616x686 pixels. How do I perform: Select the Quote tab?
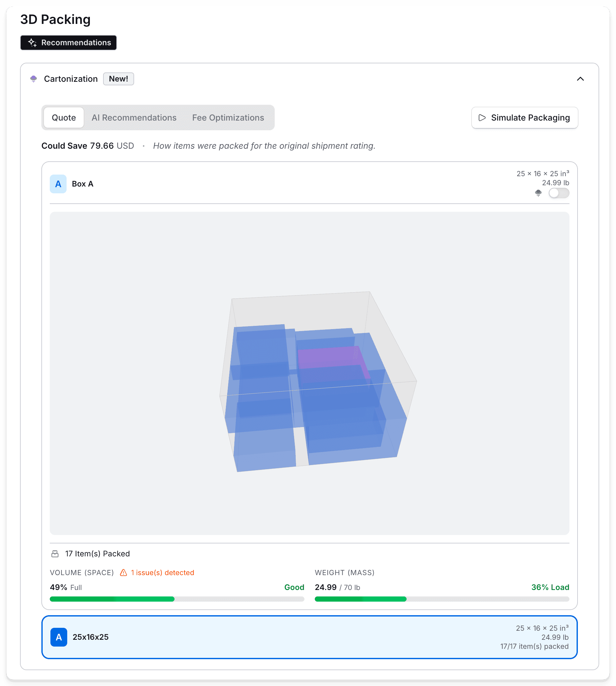tap(63, 117)
